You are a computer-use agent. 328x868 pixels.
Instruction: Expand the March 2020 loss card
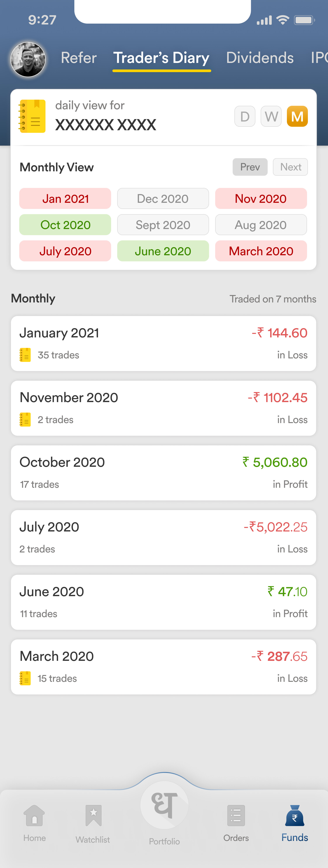tap(164, 667)
